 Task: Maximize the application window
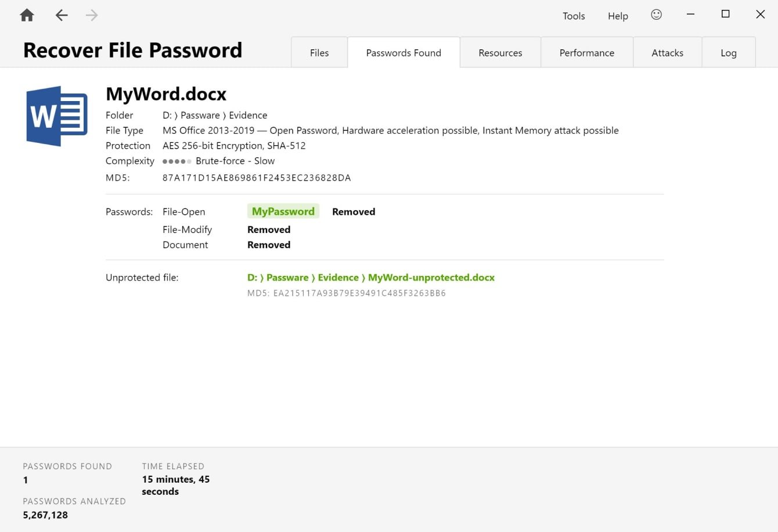725,15
